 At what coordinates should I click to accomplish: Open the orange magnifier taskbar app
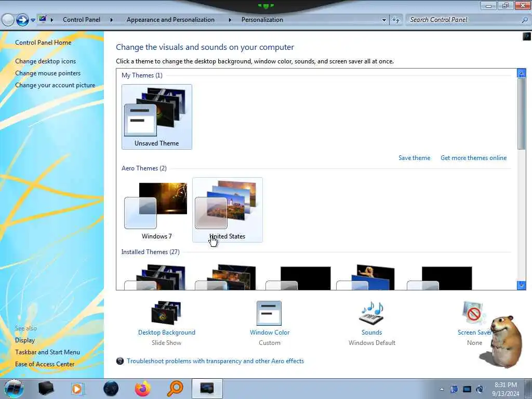pos(175,389)
